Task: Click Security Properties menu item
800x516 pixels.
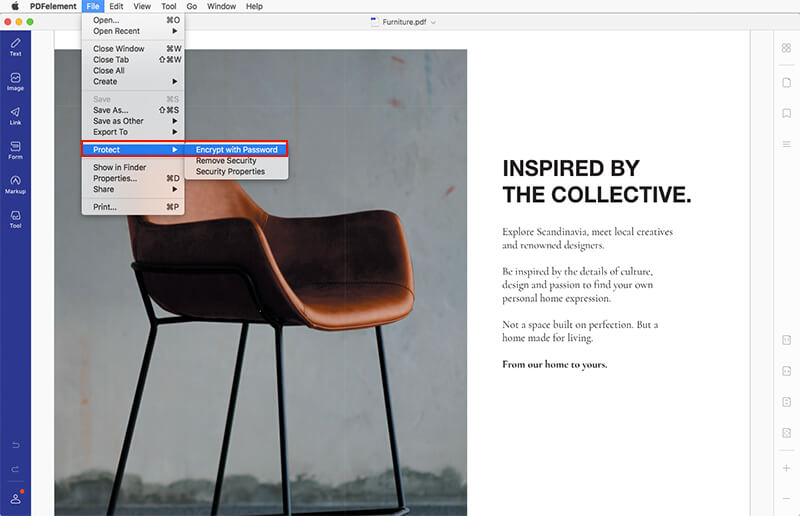Action: (230, 172)
